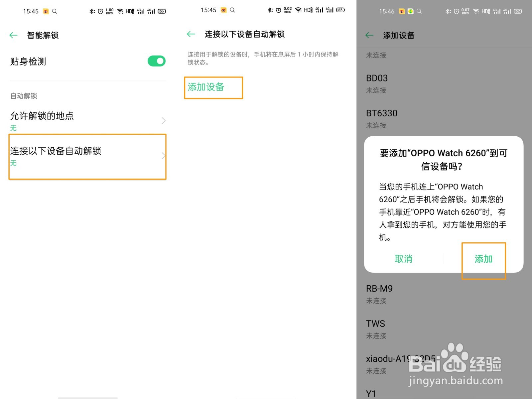This screenshot has height=399, width=532.
Task: Tap Wi-Fi icon in first status bar
Action: (120, 11)
